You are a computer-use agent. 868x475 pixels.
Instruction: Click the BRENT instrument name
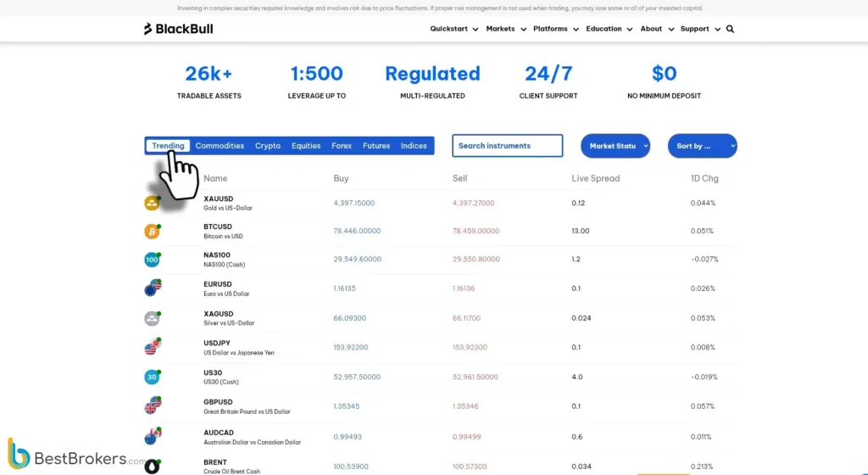[x=215, y=462]
